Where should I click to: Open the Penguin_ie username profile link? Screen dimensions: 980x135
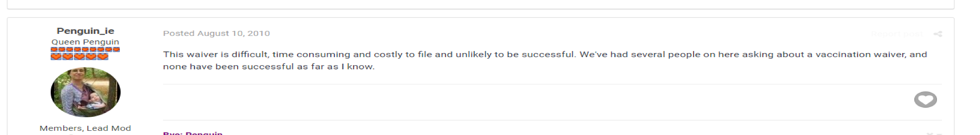[x=85, y=31]
